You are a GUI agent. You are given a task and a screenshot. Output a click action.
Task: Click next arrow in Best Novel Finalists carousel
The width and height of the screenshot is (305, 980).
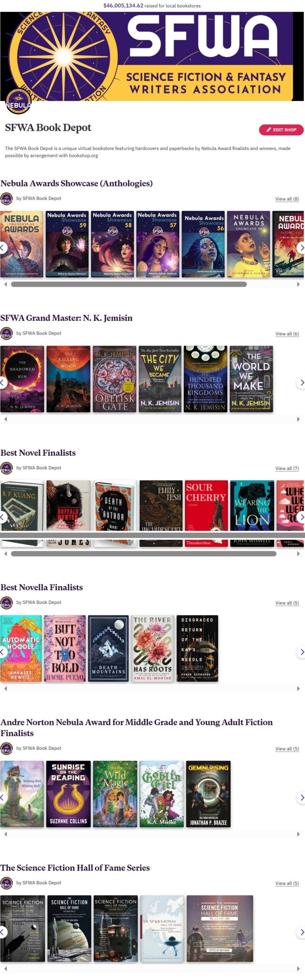[301, 517]
